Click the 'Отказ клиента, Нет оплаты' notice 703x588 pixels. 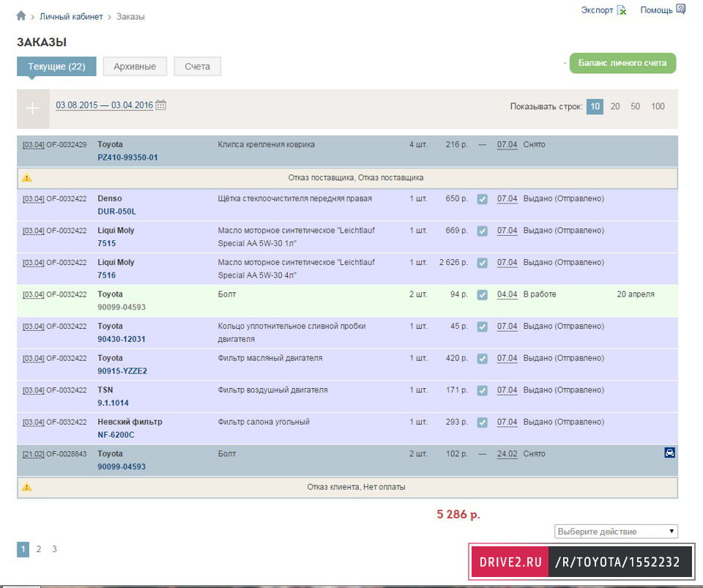pos(356,487)
